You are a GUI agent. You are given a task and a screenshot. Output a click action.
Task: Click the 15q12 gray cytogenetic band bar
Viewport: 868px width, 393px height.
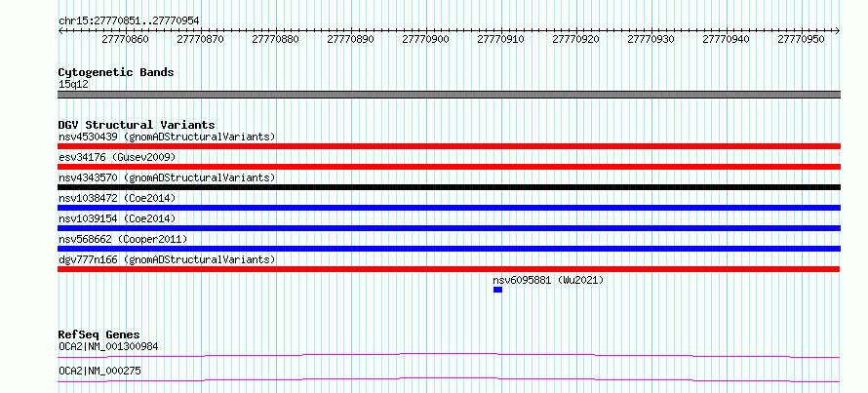[x=449, y=95]
